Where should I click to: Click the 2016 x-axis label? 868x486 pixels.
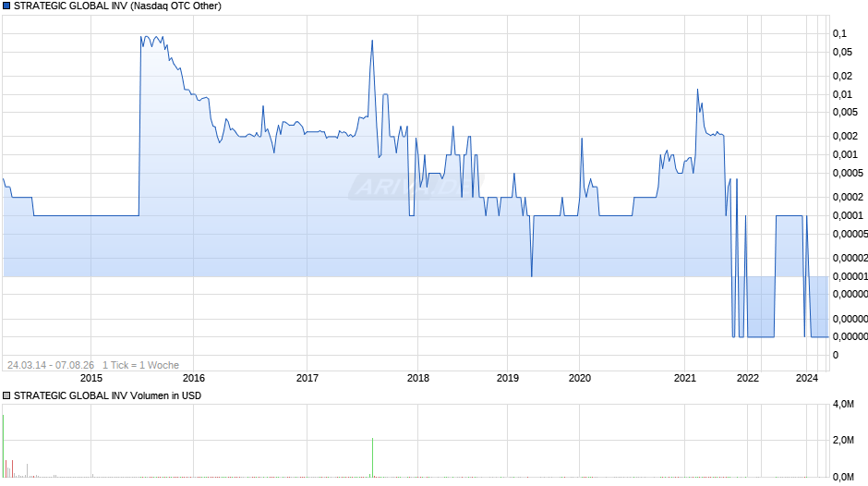194,378
